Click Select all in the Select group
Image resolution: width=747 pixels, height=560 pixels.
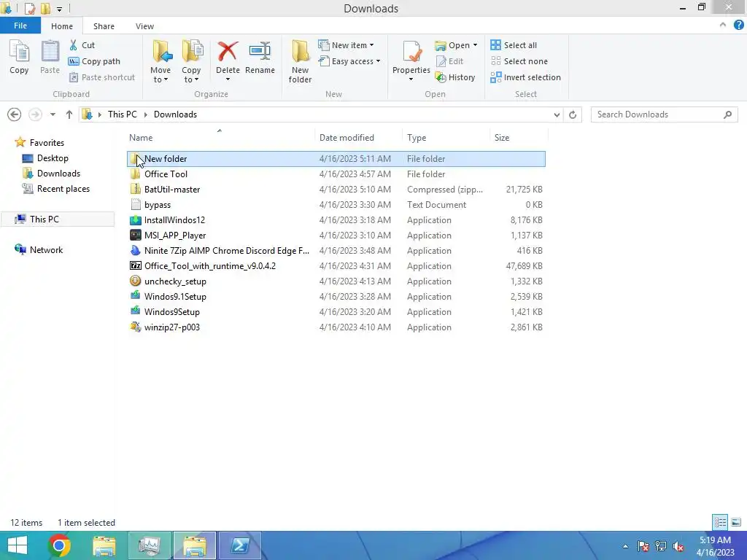(x=514, y=45)
